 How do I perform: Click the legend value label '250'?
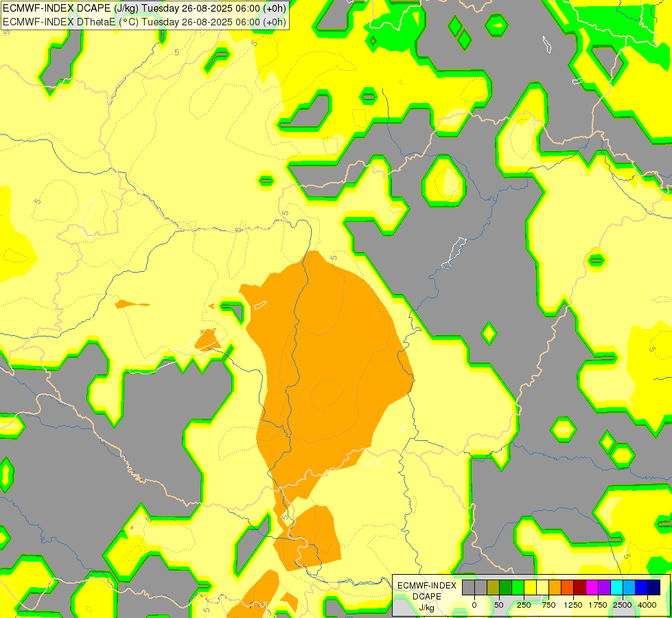[524, 605]
